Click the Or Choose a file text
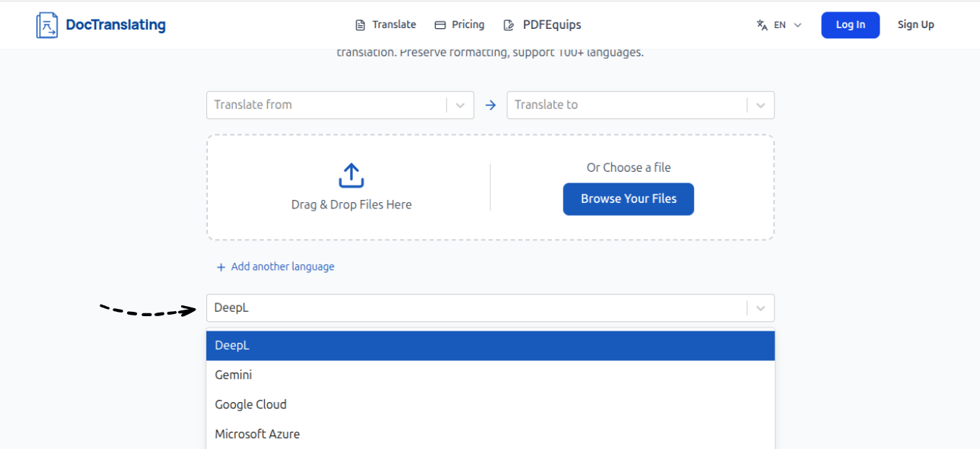The width and height of the screenshot is (980, 449). coord(629,167)
